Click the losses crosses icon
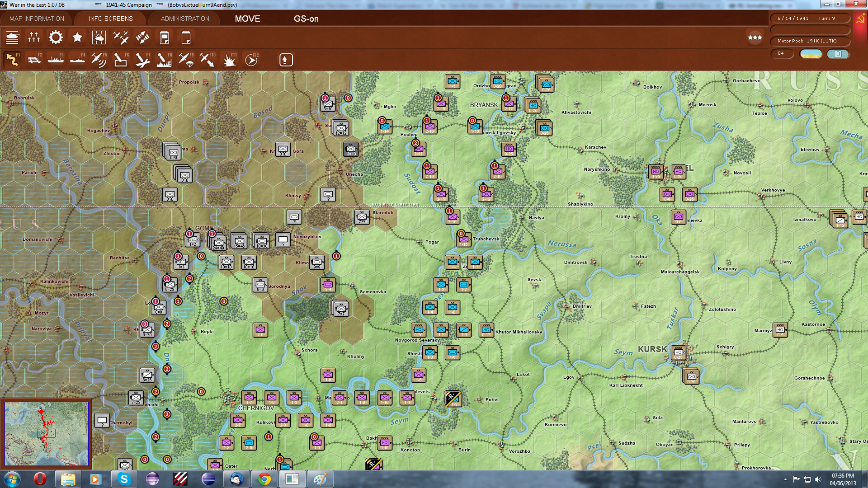Image resolution: width=868 pixels, height=488 pixels. (34, 38)
